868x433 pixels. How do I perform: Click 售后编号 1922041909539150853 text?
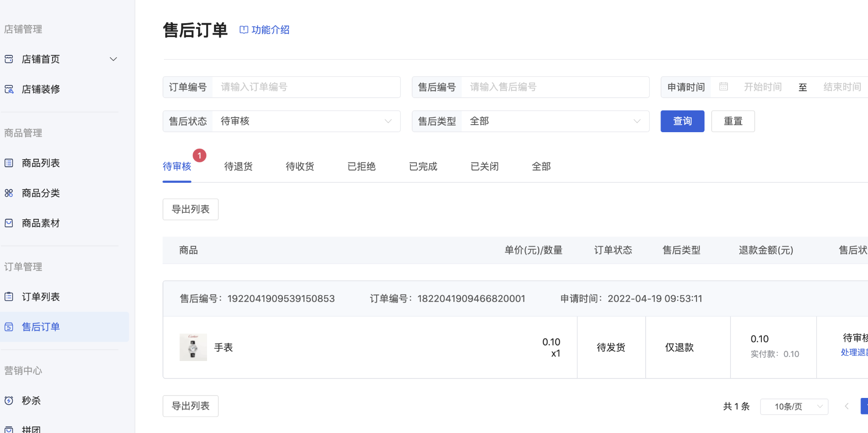coord(257,298)
